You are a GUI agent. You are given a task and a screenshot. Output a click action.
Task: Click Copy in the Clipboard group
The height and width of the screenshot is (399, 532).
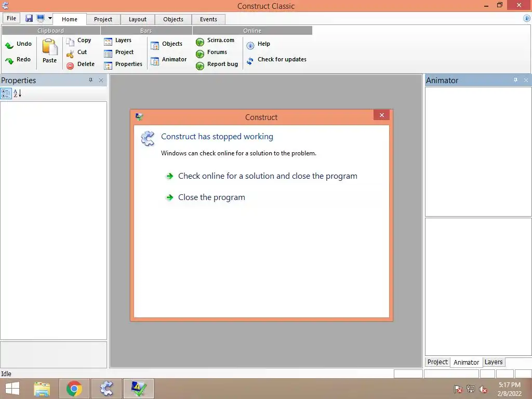point(79,41)
